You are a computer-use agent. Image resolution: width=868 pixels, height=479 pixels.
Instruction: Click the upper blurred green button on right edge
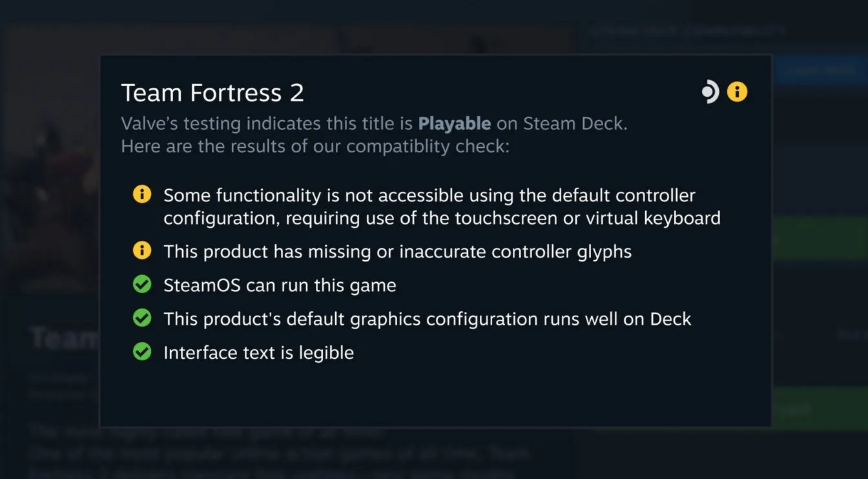[x=820, y=239]
